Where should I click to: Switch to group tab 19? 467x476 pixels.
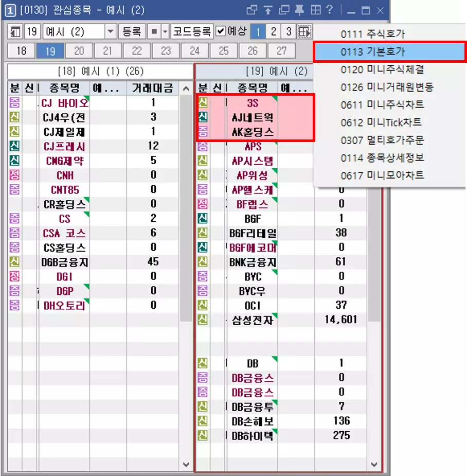50,51
